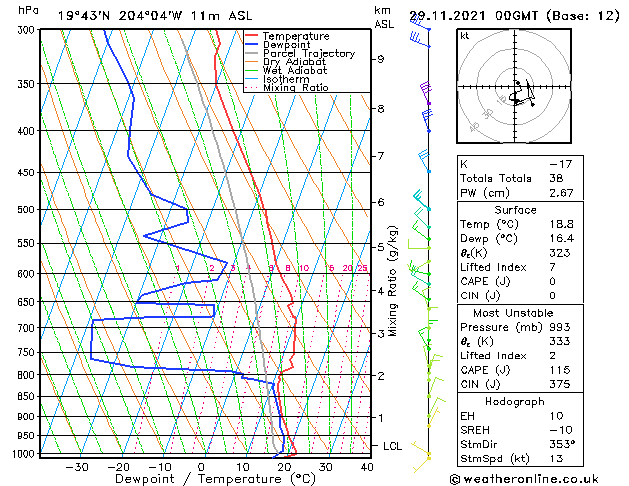Click the 'km ASL' altitude unit label

[x=384, y=17]
